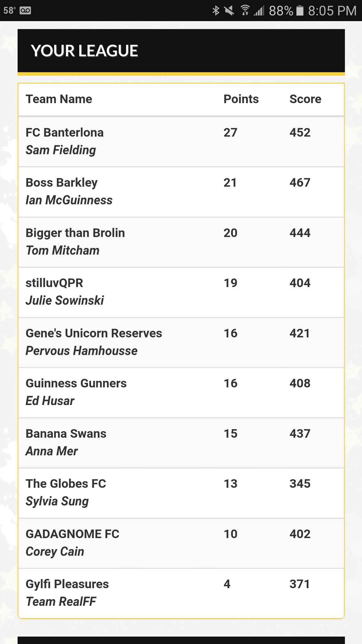Open the GADAGNOME FC team
Viewport: 362px width, 644px height.
coord(181,543)
